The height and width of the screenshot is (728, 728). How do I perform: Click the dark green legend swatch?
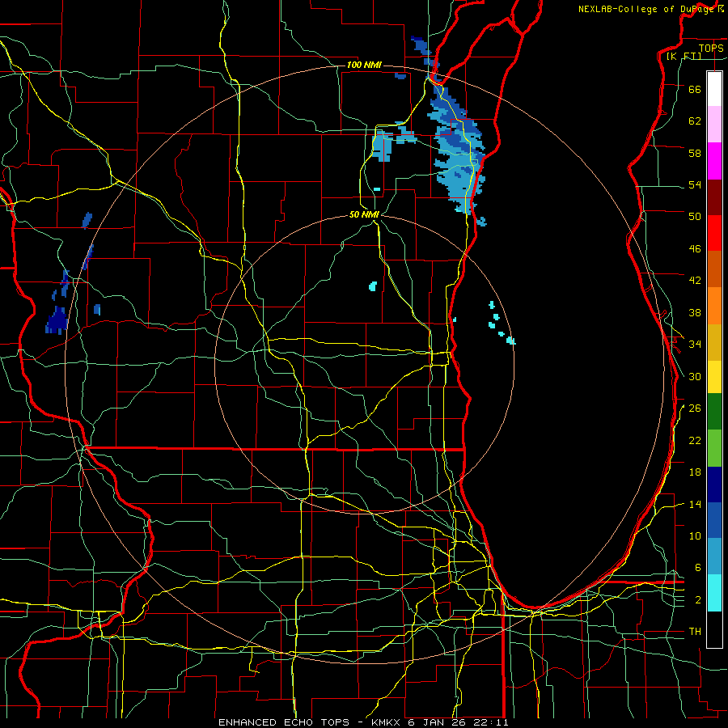714,412
